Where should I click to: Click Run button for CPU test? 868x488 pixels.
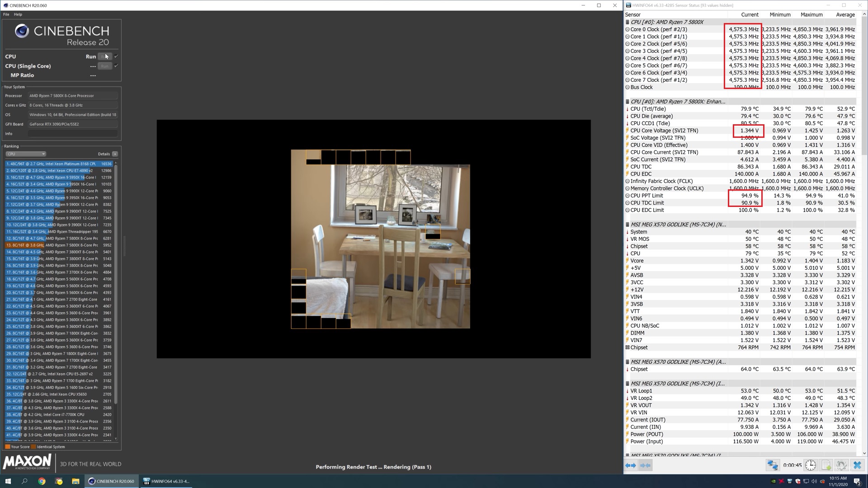tap(105, 56)
